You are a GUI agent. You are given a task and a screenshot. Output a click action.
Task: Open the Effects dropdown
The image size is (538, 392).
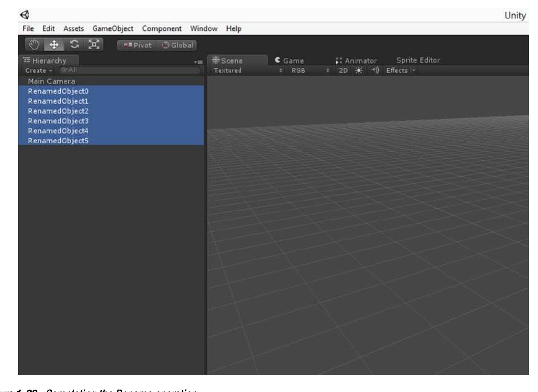point(399,70)
